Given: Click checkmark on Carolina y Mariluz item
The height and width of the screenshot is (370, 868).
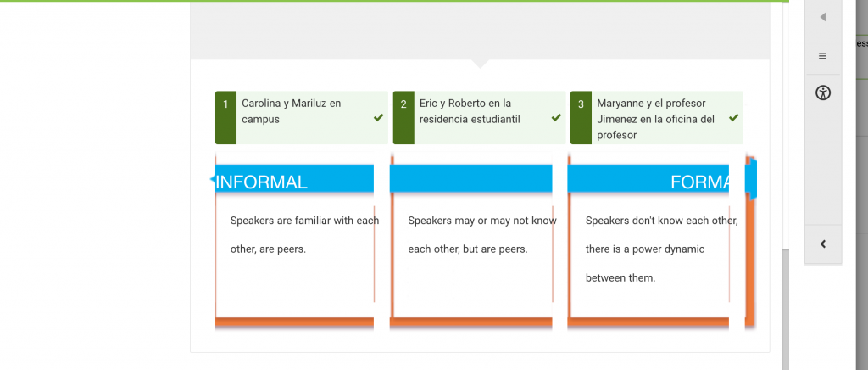Looking at the screenshot, I should click(x=379, y=117).
